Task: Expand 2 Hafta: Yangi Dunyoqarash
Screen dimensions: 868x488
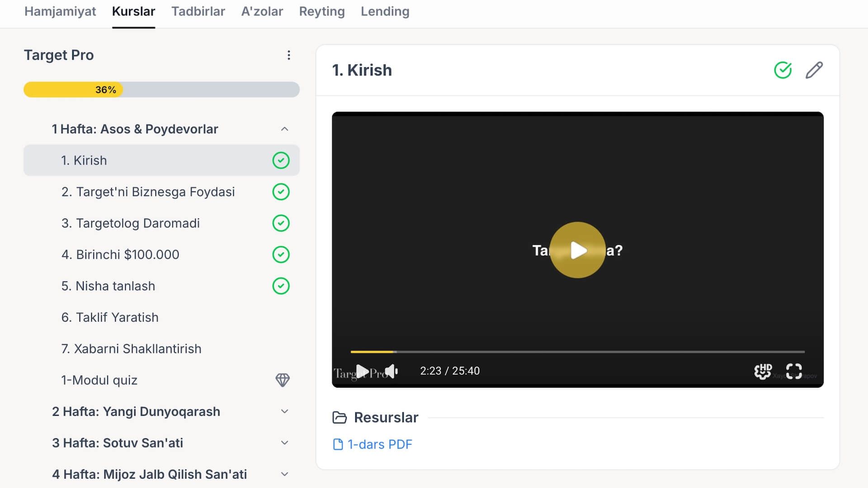Action: point(284,412)
